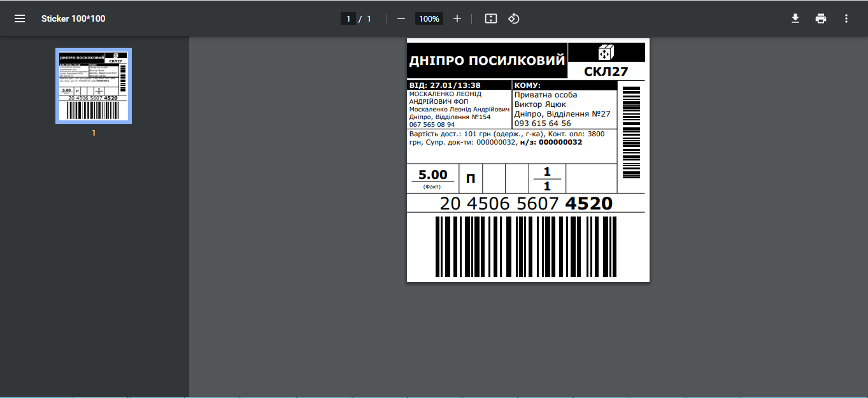This screenshot has height=398, width=868.
Task: Click the 5.00 weight value
Action: [x=432, y=175]
